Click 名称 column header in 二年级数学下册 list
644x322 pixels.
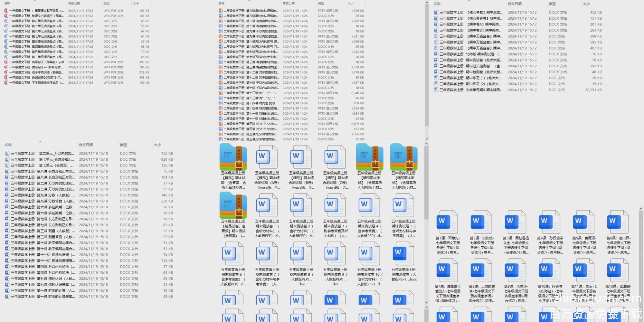tap(222, 3)
